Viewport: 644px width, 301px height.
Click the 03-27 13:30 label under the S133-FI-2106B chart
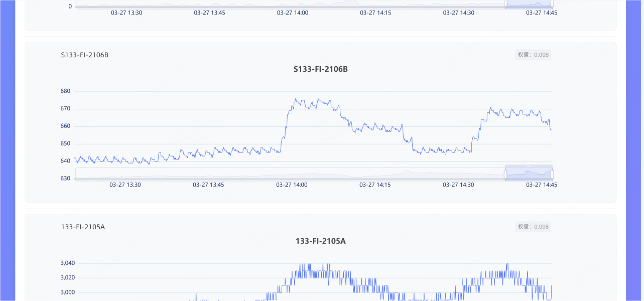click(x=125, y=185)
